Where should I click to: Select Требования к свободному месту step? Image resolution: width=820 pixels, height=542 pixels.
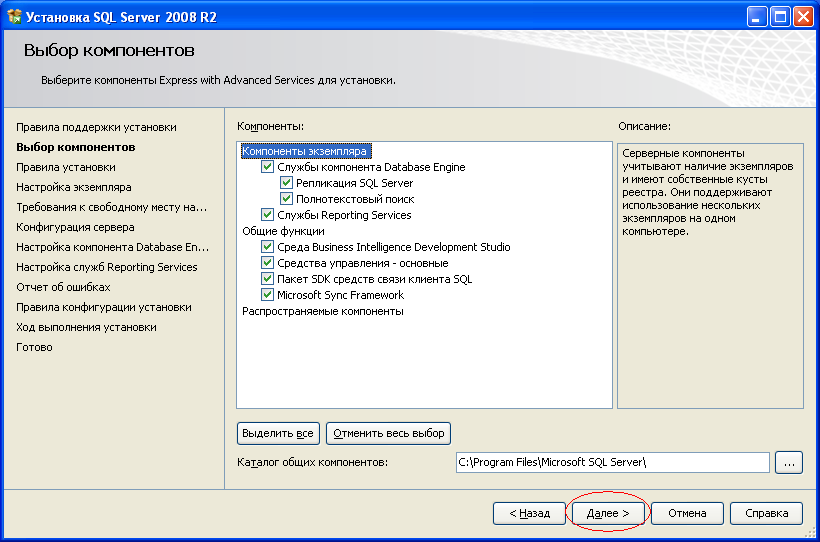112,207
